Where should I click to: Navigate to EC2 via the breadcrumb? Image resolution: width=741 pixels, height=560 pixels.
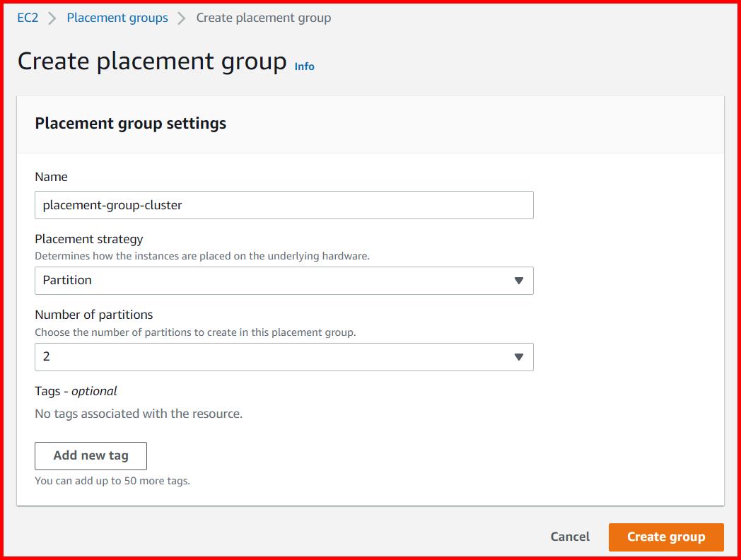pos(27,18)
